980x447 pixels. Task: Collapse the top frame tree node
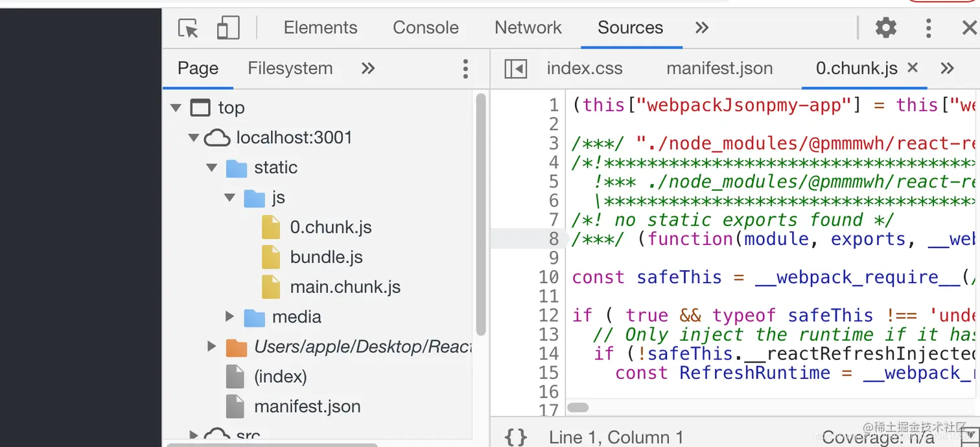(x=176, y=108)
